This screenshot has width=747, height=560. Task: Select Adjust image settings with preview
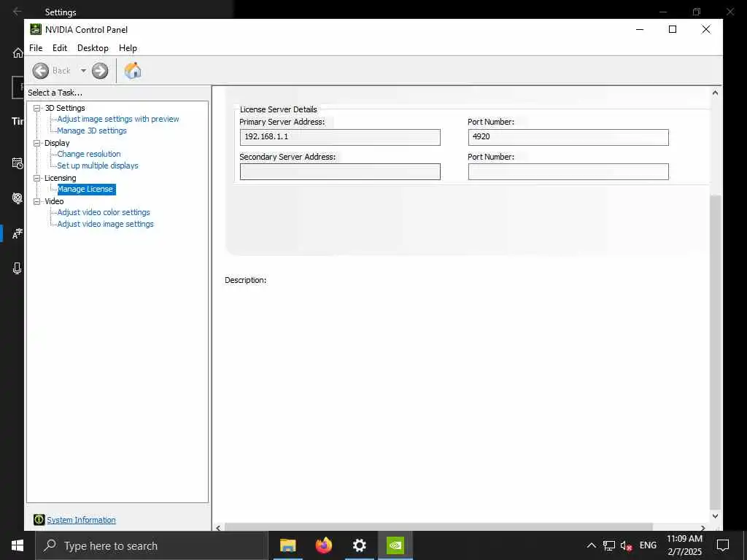click(118, 119)
